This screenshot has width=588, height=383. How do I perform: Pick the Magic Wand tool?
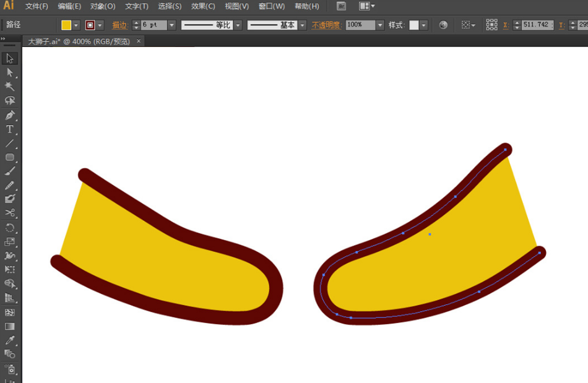coord(10,87)
